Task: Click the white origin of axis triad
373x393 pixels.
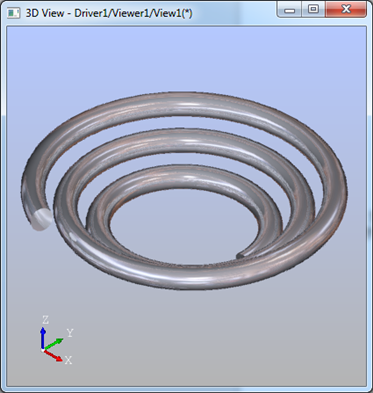Action: pos(42,350)
